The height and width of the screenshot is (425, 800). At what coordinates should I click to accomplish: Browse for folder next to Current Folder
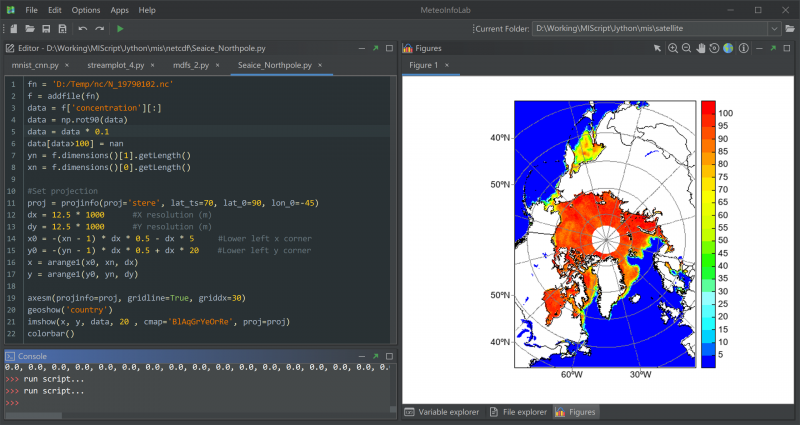click(x=789, y=29)
